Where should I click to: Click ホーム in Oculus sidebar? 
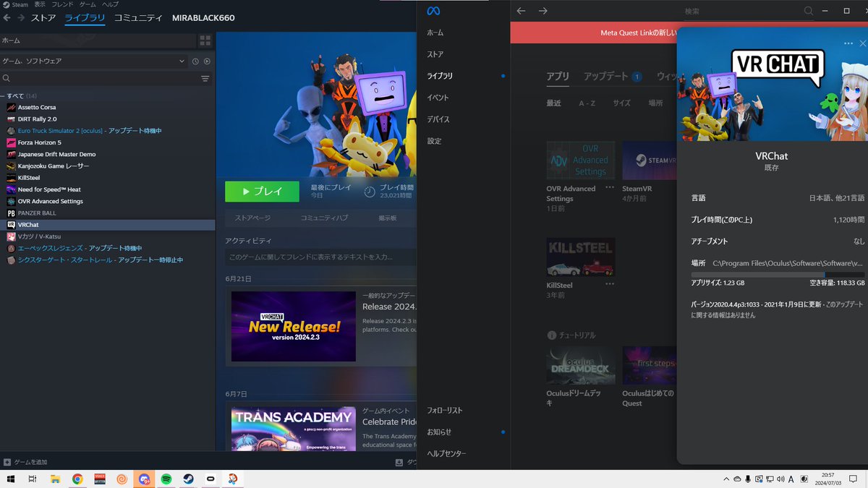435,33
